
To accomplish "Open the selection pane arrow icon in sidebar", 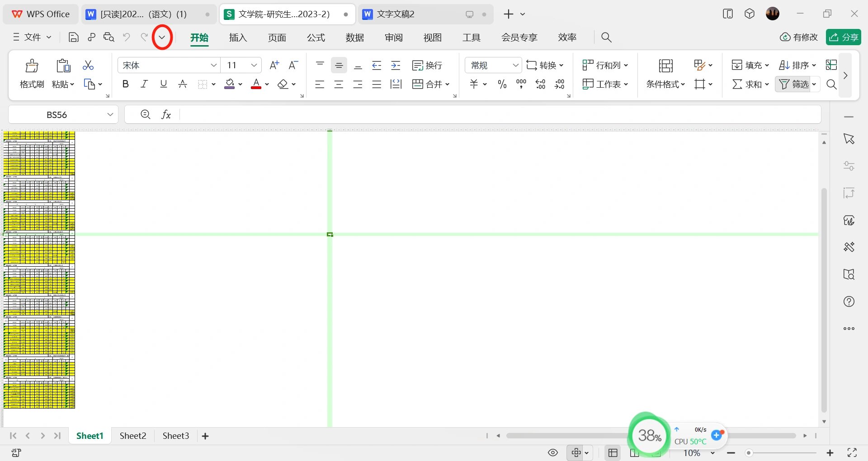I will 849,139.
